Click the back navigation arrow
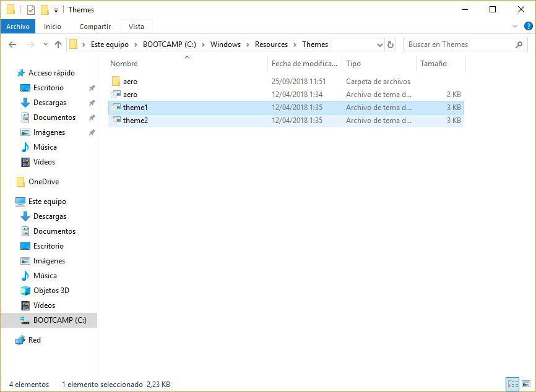Screen dimensions: 536x392 click(12, 45)
